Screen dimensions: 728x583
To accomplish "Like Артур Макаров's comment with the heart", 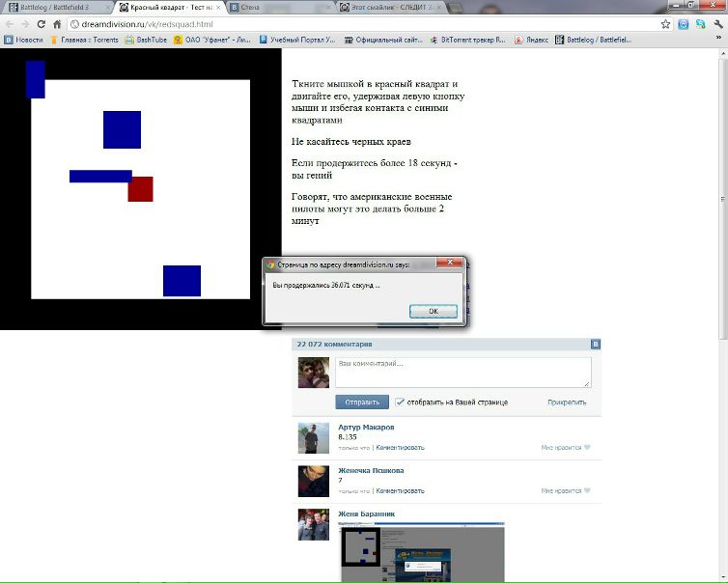I will click(x=587, y=448).
